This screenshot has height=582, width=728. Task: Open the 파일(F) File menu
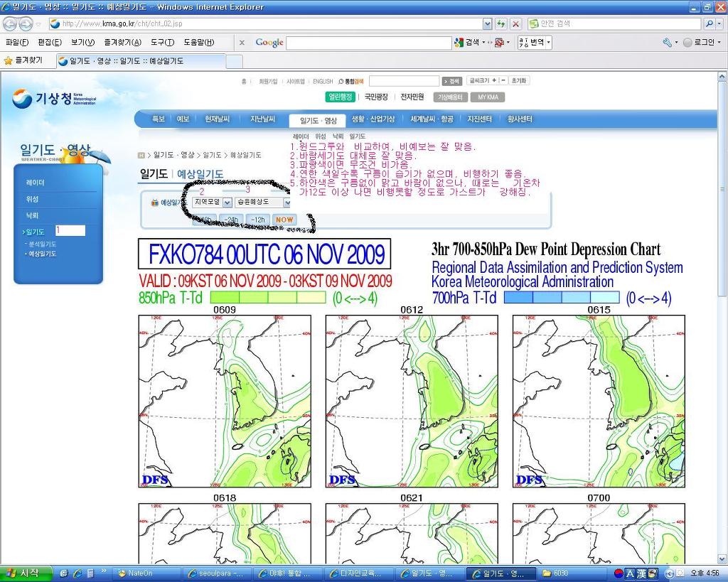coord(17,42)
